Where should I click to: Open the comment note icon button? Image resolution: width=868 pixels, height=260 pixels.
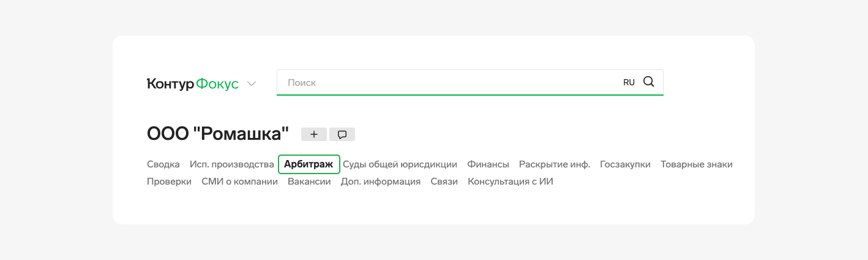tap(342, 134)
